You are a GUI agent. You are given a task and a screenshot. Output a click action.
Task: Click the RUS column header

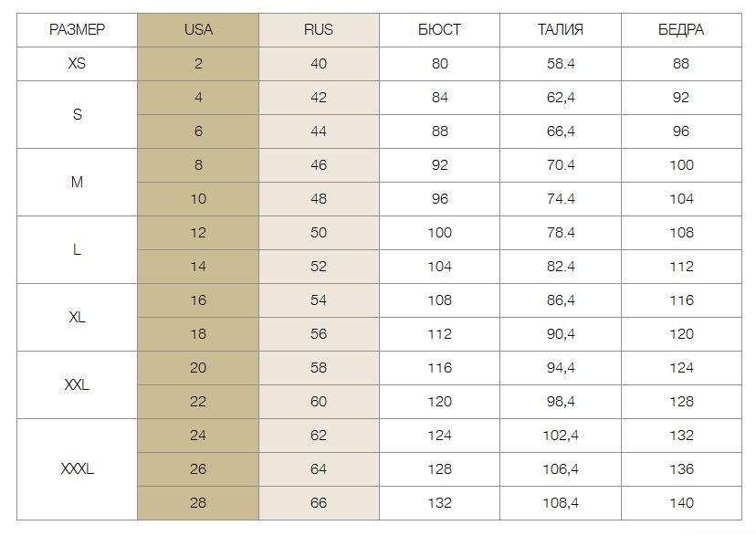coord(319,29)
